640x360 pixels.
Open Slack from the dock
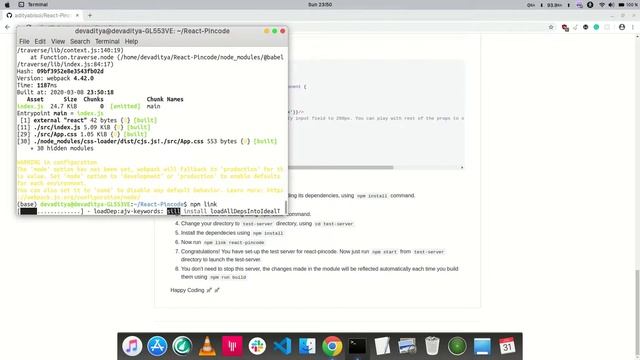point(257,346)
